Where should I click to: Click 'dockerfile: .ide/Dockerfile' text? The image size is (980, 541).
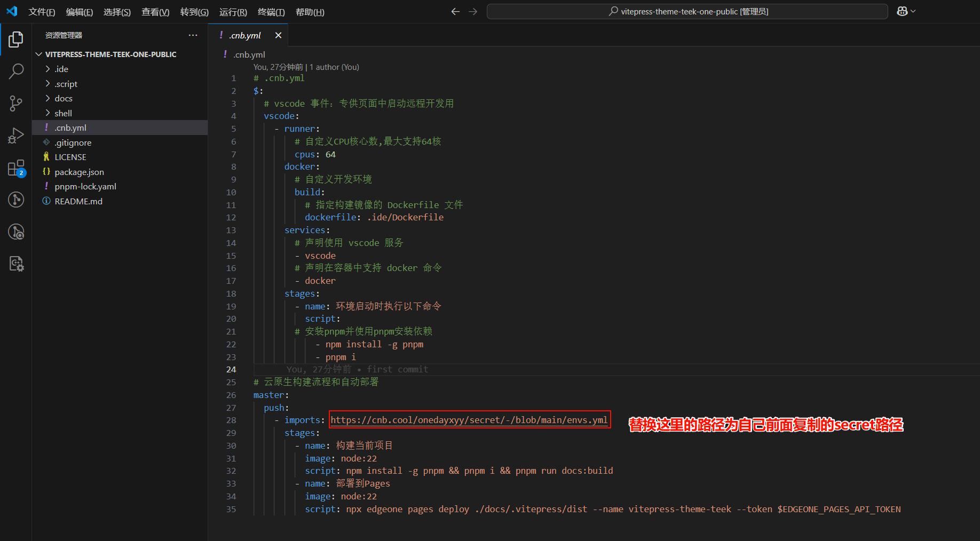click(x=374, y=217)
